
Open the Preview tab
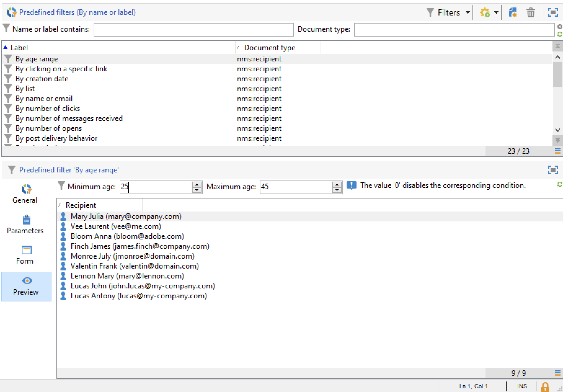[x=26, y=286]
